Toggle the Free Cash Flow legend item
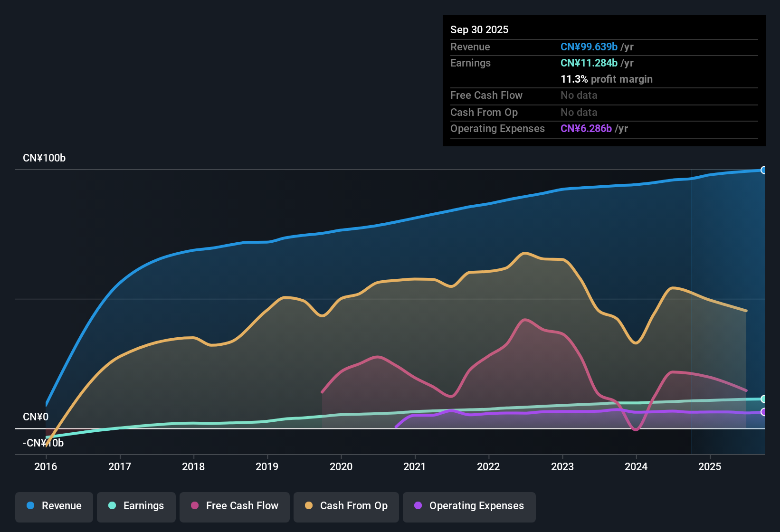Image resolution: width=780 pixels, height=532 pixels. tap(235, 506)
